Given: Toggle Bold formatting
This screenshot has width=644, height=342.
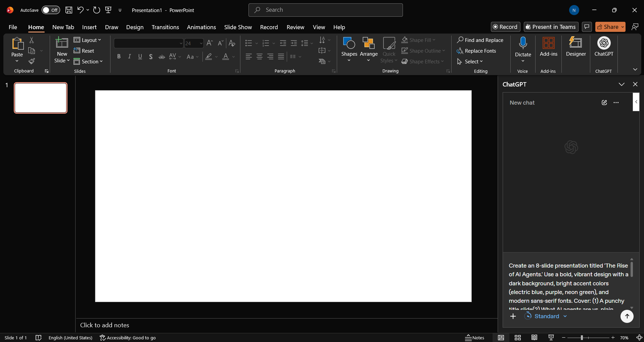Looking at the screenshot, I should 119,57.
